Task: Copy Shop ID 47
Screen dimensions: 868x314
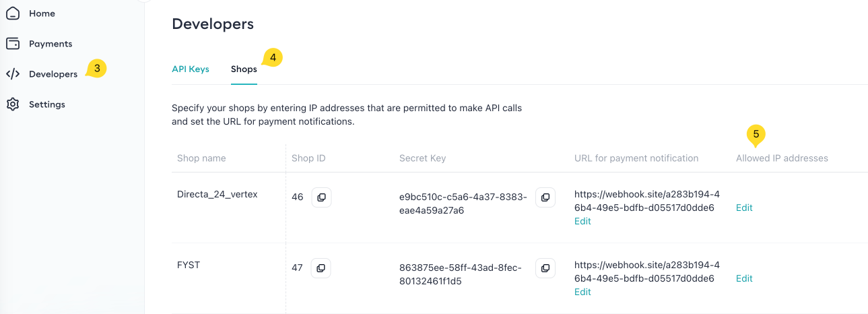Action: 321,268
